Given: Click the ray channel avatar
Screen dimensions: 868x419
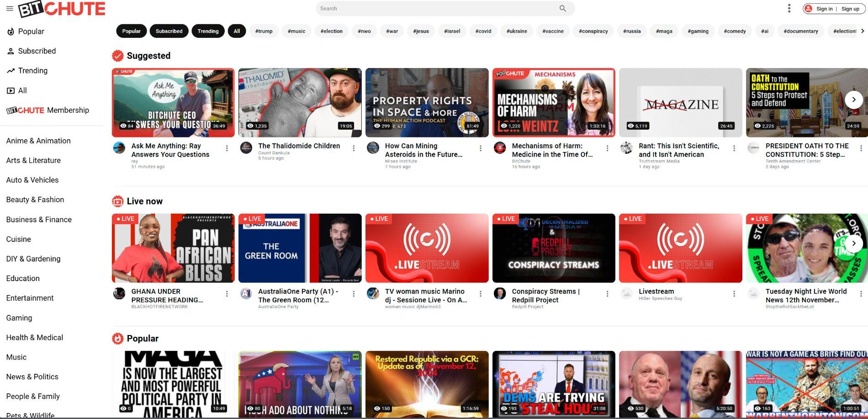Looking at the screenshot, I should [119, 148].
